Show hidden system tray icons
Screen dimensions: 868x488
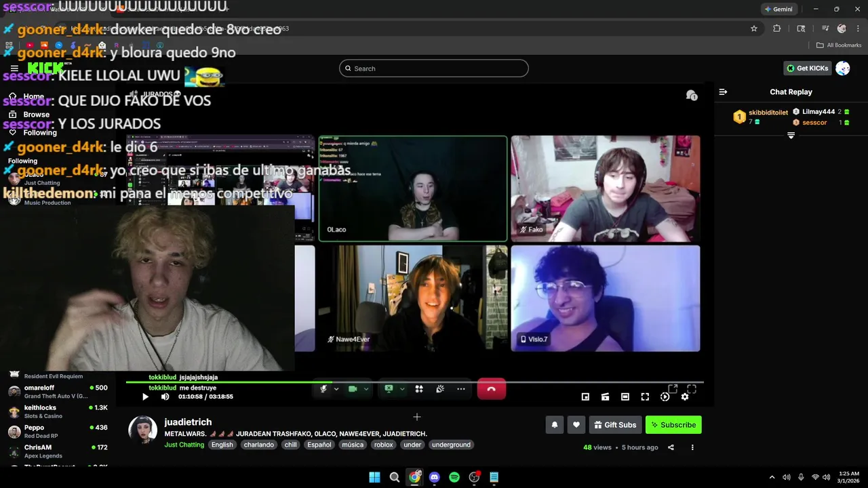tap(772, 477)
